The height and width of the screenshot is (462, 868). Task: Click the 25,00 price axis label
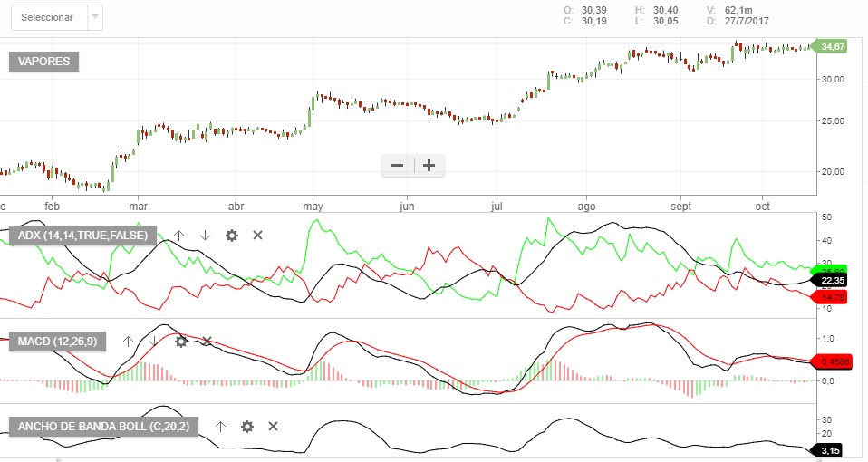pyautogui.click(x=834, y=120)
